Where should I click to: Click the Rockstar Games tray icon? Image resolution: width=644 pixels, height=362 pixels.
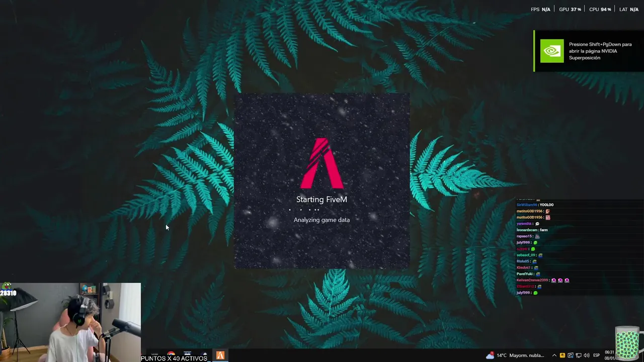point(562,355)
